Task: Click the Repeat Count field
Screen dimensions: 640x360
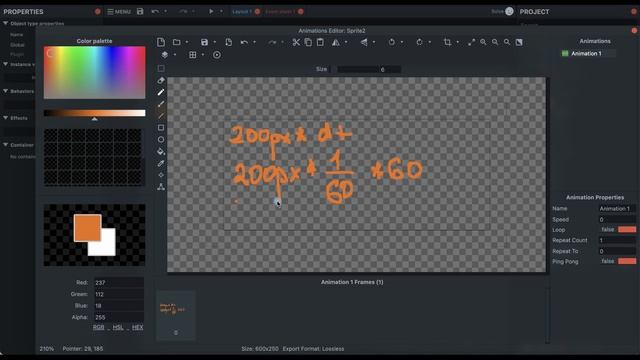Action: pos(617,240)
